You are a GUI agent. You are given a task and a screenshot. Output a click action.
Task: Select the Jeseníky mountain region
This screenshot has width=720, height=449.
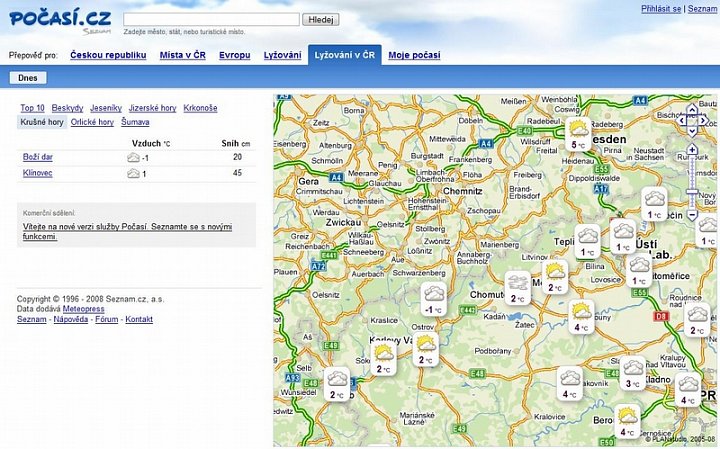pyautogui.click(x=106, y=108)
